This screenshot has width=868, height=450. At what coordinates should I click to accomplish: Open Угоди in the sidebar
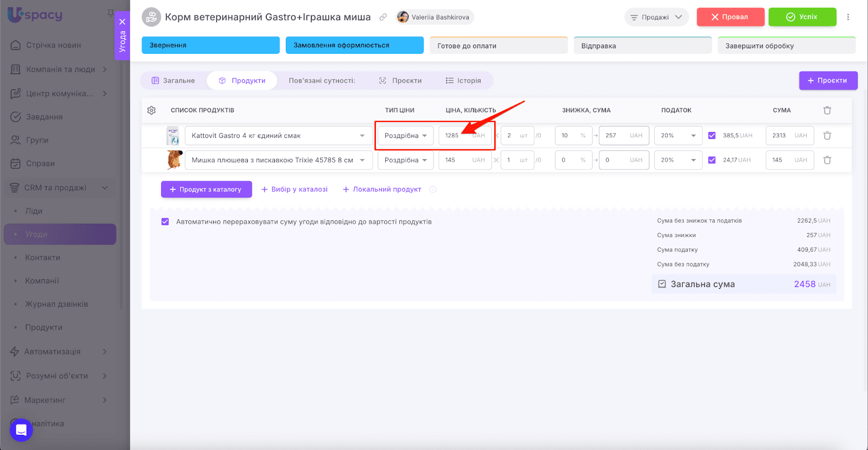[60, 234]
